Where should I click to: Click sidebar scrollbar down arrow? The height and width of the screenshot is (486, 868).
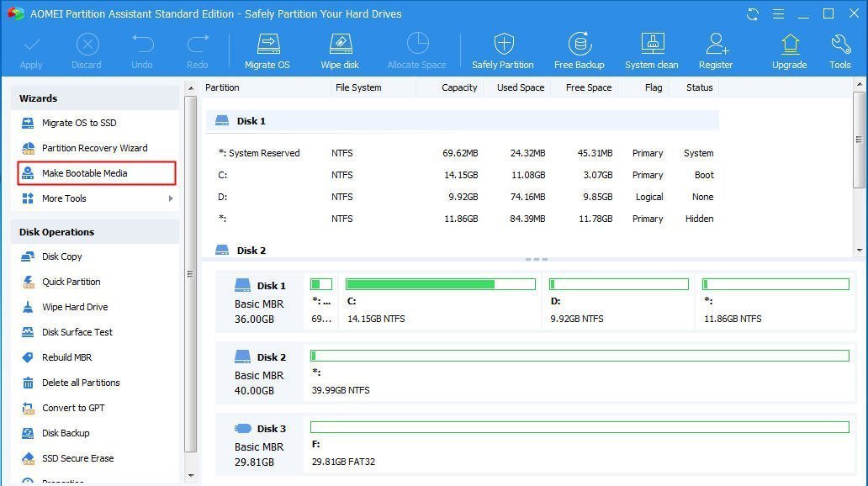pyautogui.click(x=191, y=475)
